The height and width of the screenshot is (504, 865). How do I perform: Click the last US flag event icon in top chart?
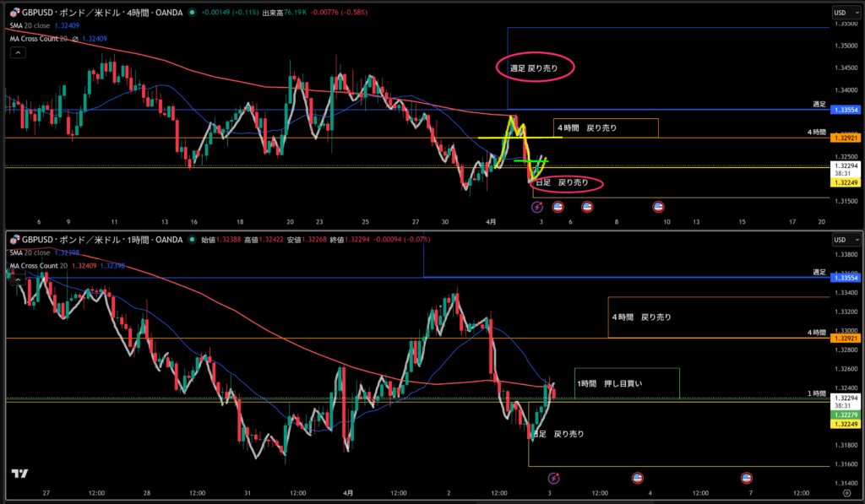click(658, 206)
